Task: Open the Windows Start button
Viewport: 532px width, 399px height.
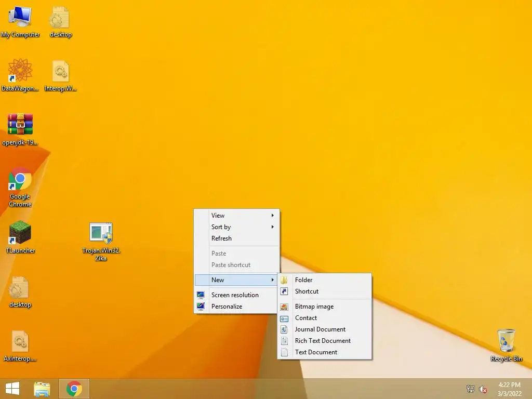Action: (12, 389)
